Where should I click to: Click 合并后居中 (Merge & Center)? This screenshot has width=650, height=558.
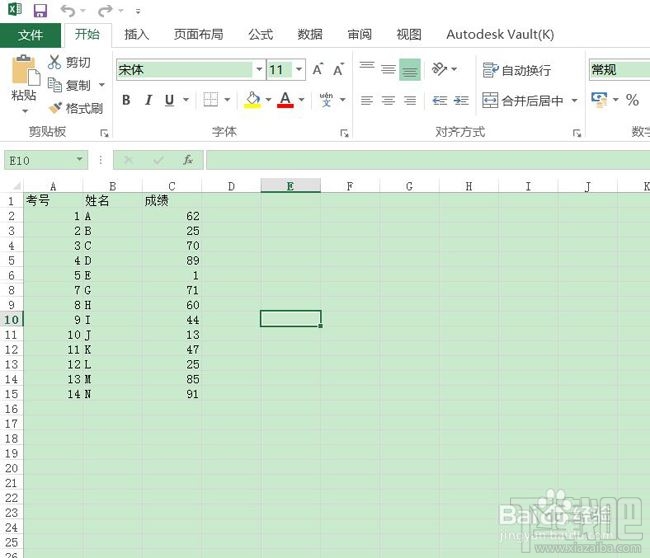(523, 100)
